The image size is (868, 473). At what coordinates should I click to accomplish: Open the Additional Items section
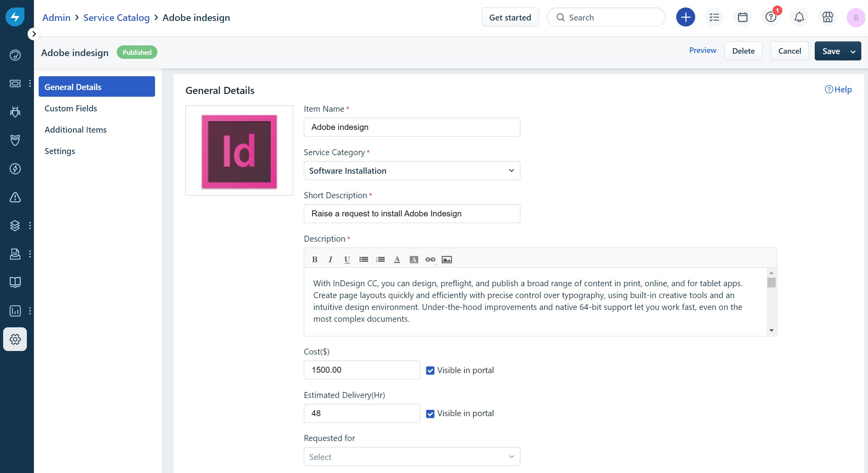click(x=75, y=130)
